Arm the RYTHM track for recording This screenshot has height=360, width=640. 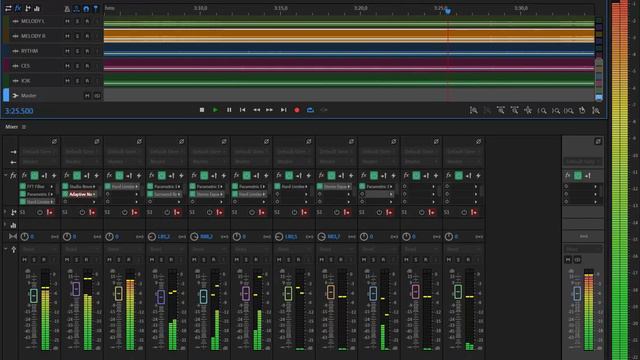click(x=87, y=51)
